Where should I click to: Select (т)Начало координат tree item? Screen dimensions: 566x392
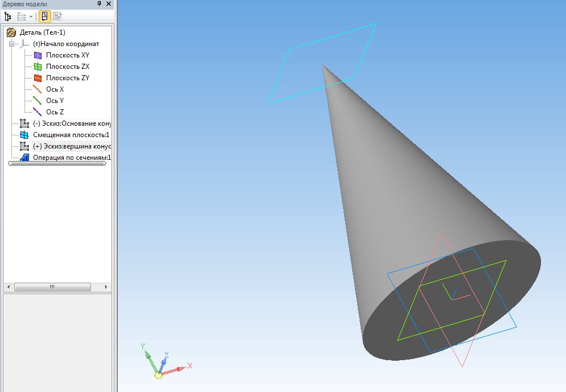(x=66, y=44)
